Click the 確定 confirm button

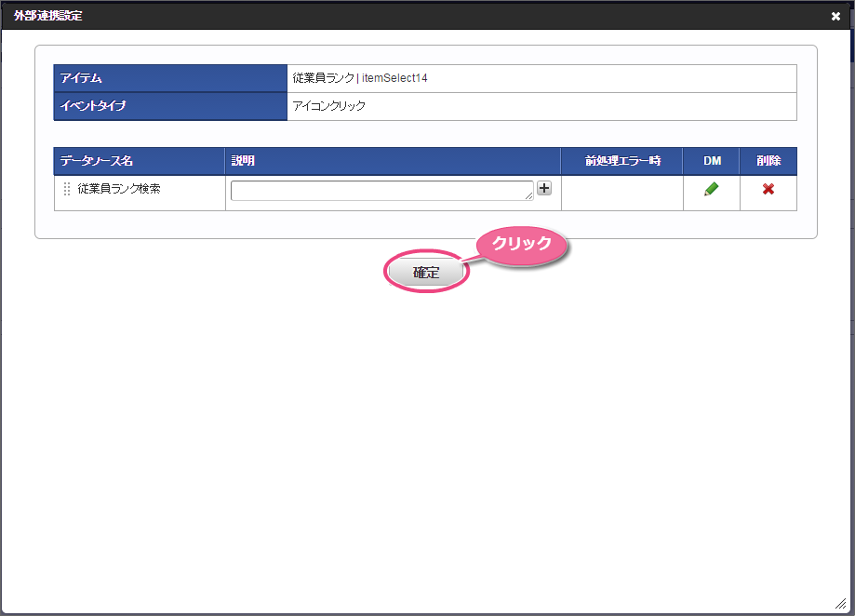point(426,272)
